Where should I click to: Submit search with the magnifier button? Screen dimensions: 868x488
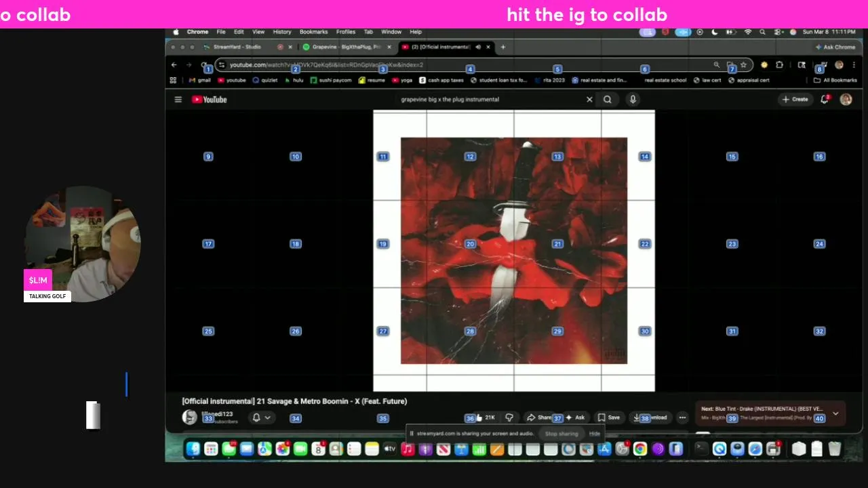coord(608,100)
